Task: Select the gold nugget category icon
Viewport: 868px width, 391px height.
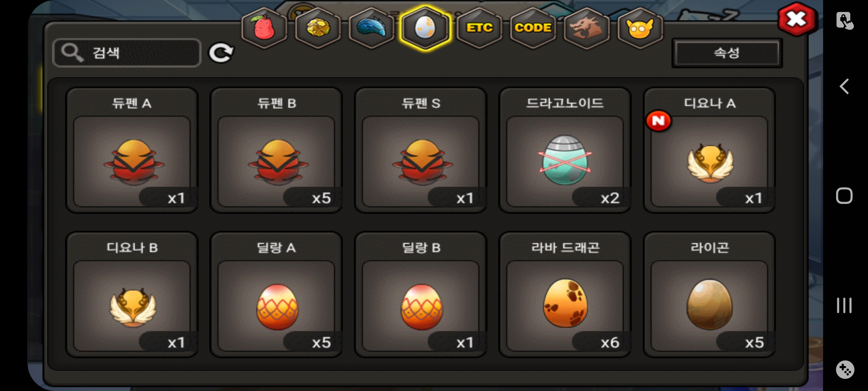Action: (318, 28)
